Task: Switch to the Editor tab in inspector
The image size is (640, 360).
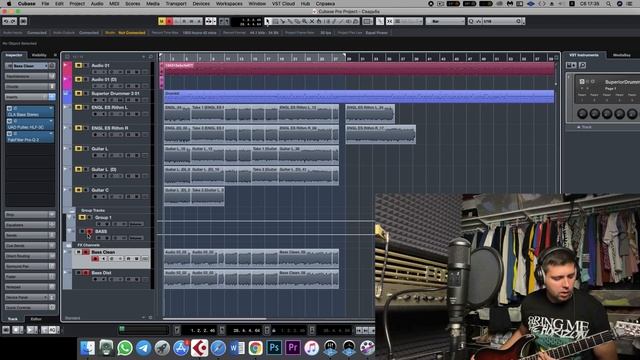Action: click(36, 319)
